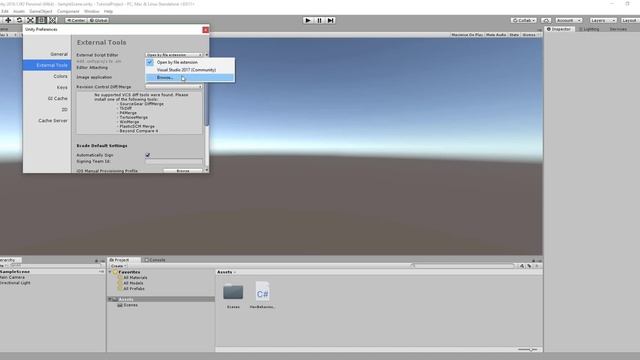This screenshot has width=640, height=360.
Task: Open the Layout dropdown
Action: point(629,20)
